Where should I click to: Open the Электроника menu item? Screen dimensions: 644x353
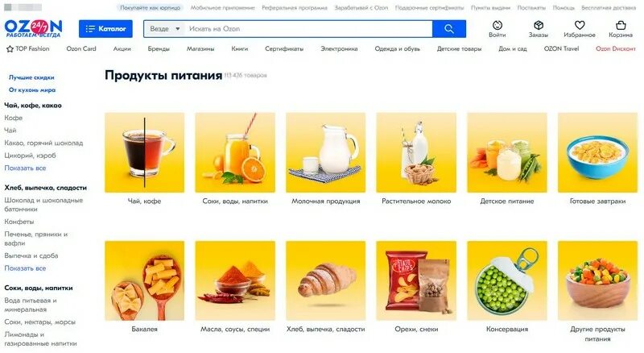pos(339,48)
